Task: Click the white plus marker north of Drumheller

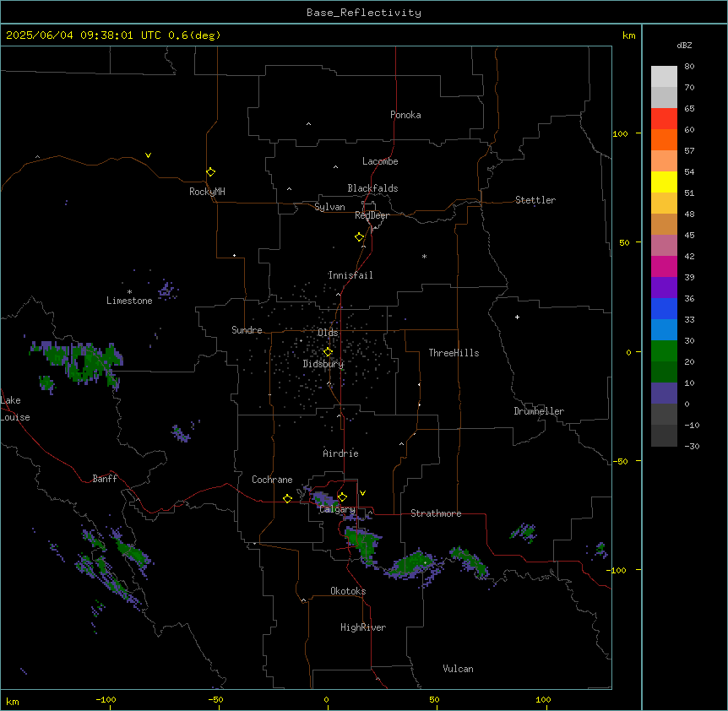Action: [517, 317]
